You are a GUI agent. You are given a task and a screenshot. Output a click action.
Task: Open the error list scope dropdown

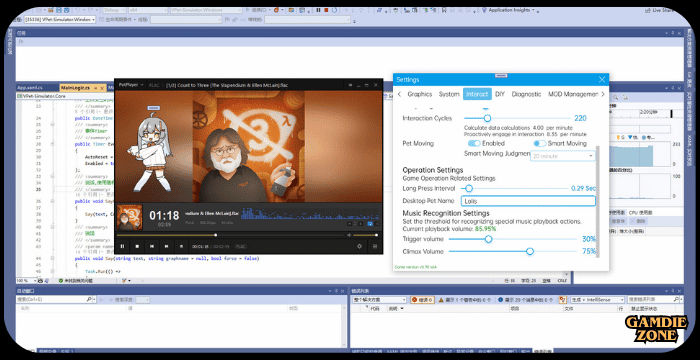pyautogui.click(x=379, y=300)
